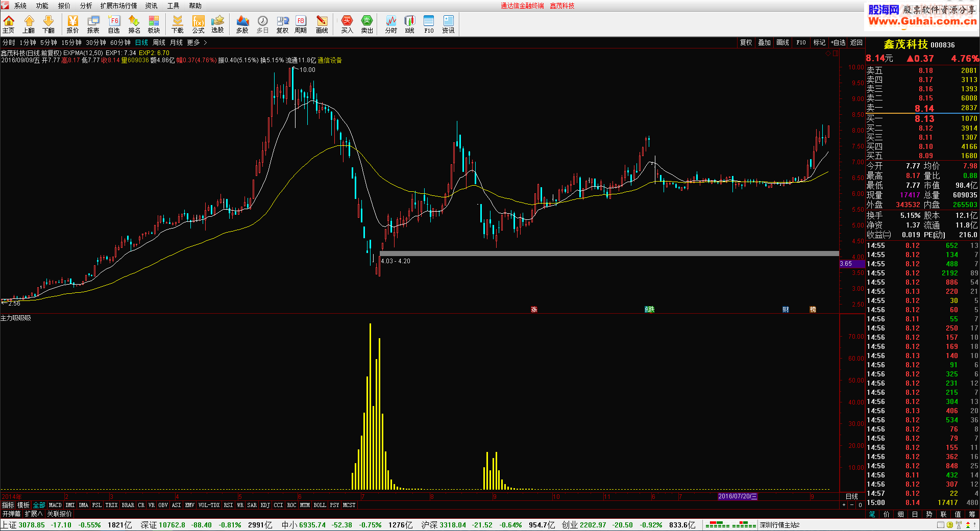Open the 帮助 menu
The width and height of the screenshot is (980, 531).
pos(195,6)
